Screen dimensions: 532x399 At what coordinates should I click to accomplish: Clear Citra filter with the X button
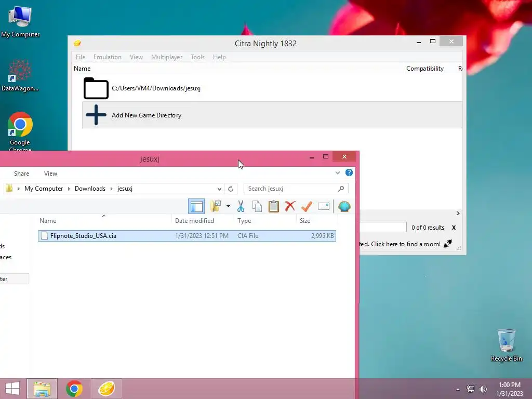coord(454,228)
